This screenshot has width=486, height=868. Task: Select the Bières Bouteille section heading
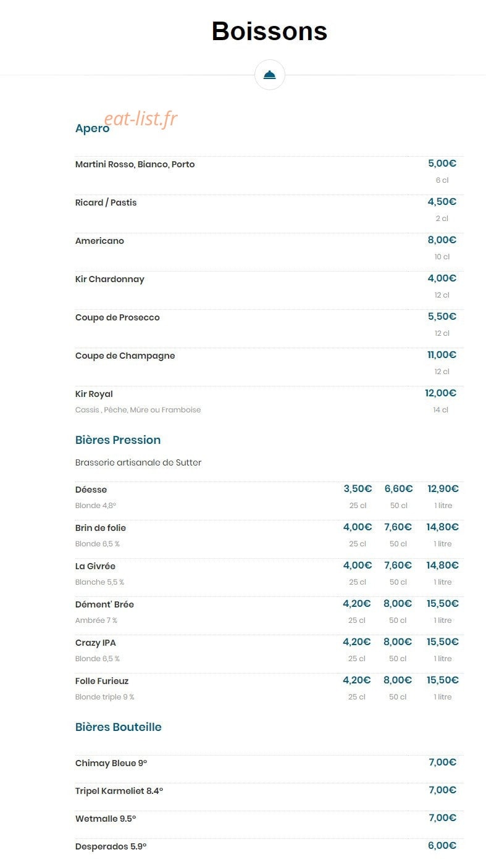tap(119, 727)
